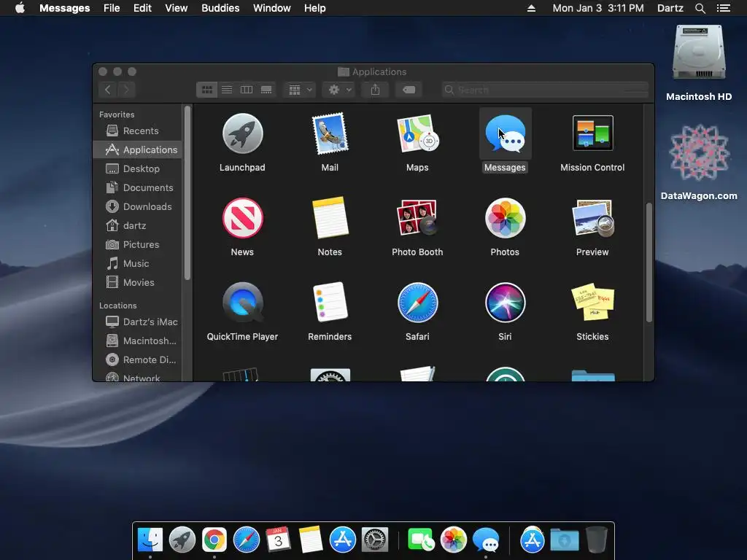Click the Dartz user name menu
747x560 pixels.
(670, 8)
